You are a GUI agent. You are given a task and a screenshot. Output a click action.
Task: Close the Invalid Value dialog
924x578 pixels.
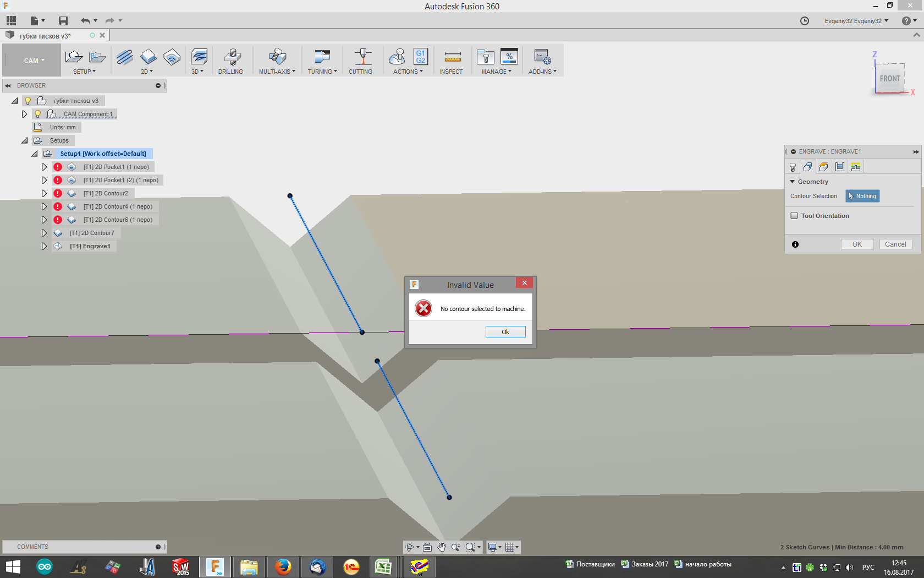point(524,283)
